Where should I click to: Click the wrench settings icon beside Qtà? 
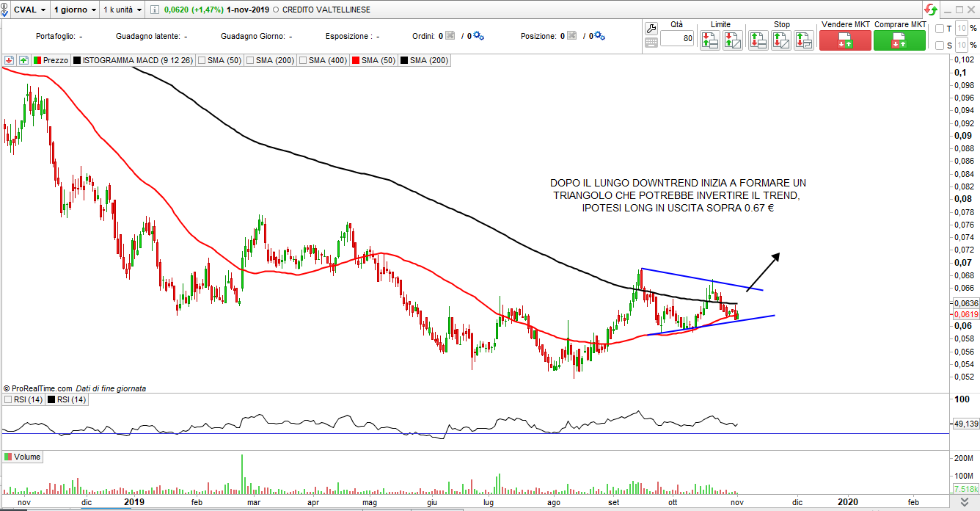[651, 29]
